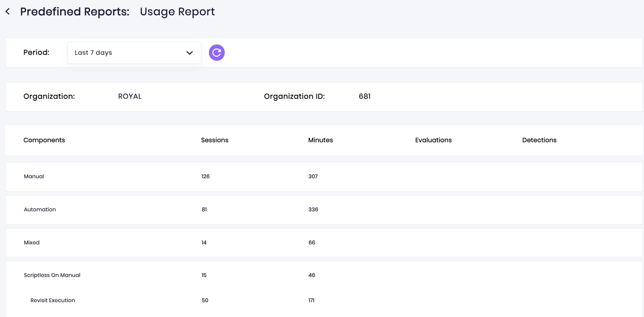Click the Components column header
Viewport: 644px width, 317px height.
click(x=44, y=140)
